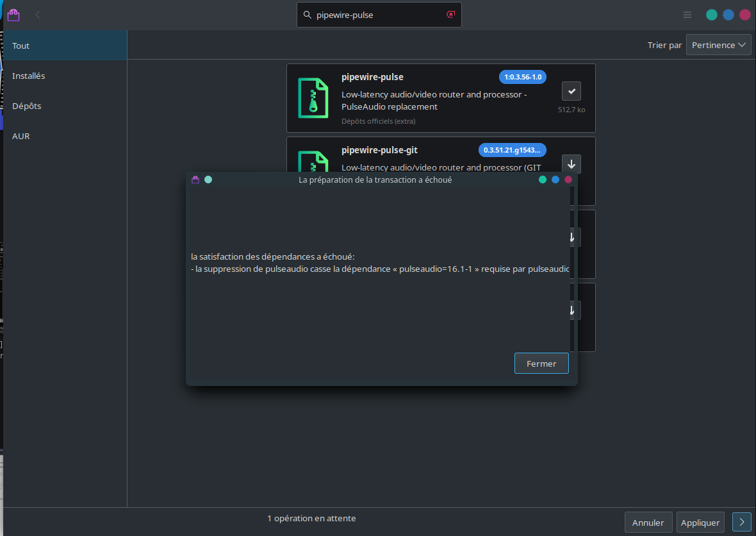Maximize main window with blue button
This screenshot has height=536, width=756.
pos(728,15)
